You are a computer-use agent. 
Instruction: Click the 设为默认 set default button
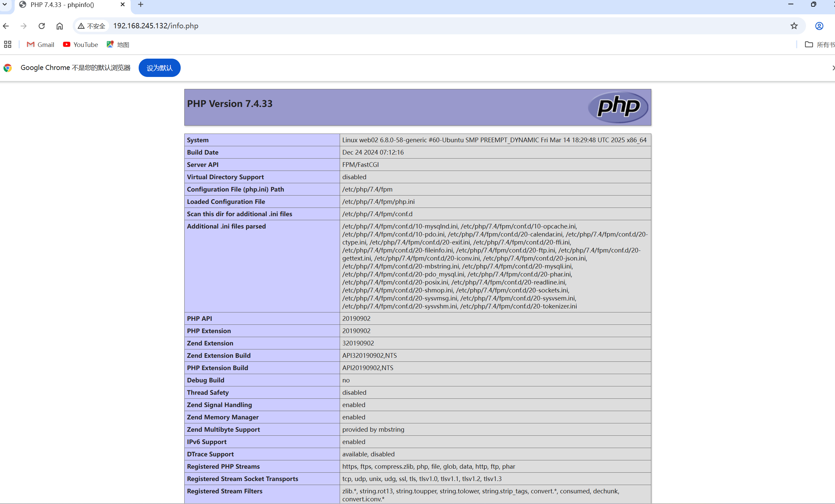click(159, 68)
